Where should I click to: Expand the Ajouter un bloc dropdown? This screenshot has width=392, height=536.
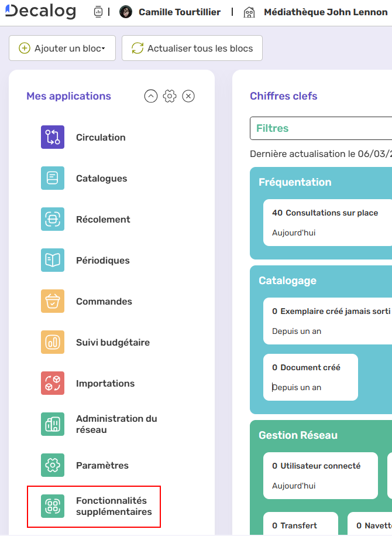(x=62, y=48)
